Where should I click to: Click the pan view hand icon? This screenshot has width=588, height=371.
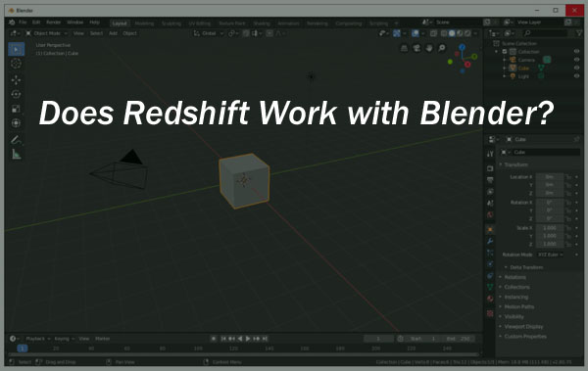click(x=429, y=48)
